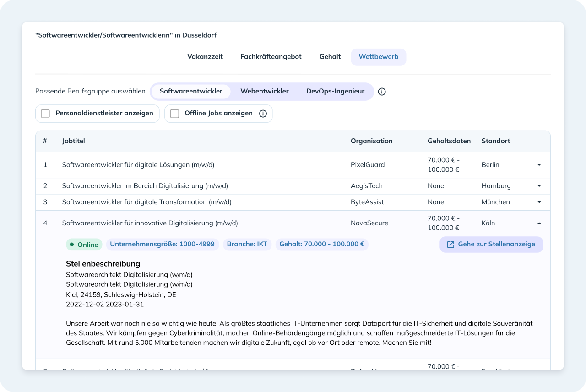The image size is (586, 392).
Task: Expand the ByteAssist München row
Action: (x=539, y=202)
